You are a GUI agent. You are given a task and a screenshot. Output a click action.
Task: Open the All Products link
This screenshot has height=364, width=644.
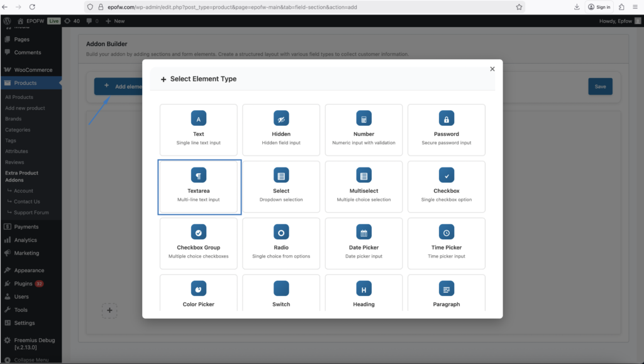tap(19, 97)
